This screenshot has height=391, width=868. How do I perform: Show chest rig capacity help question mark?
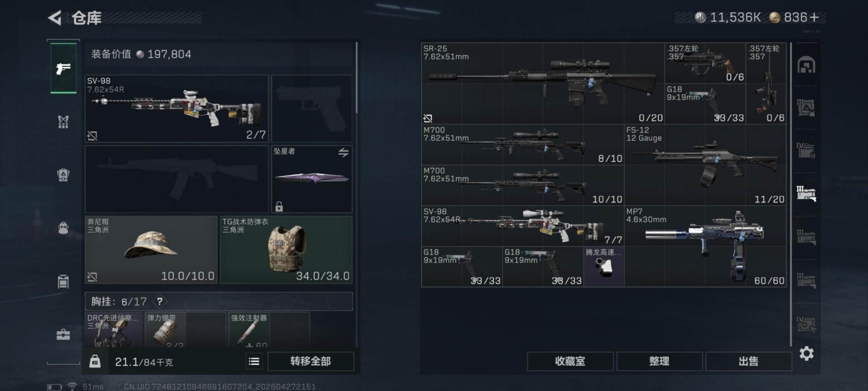160,301
